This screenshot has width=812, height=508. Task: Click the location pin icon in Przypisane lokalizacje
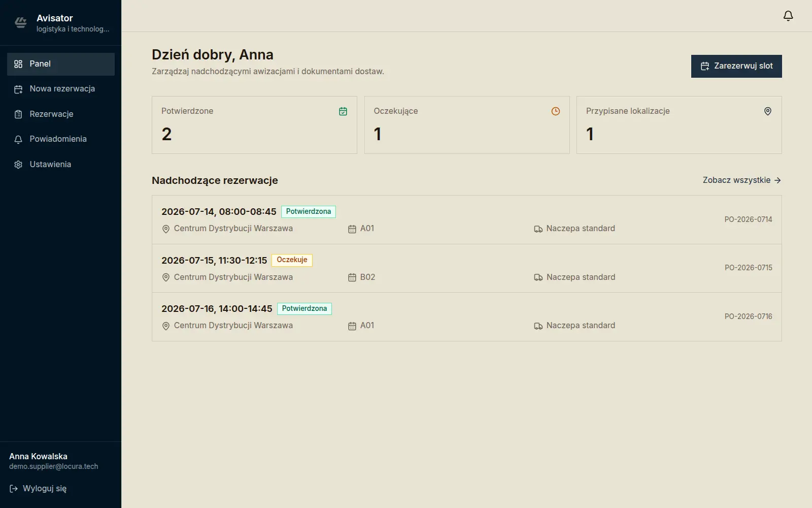tap(768, 111)
